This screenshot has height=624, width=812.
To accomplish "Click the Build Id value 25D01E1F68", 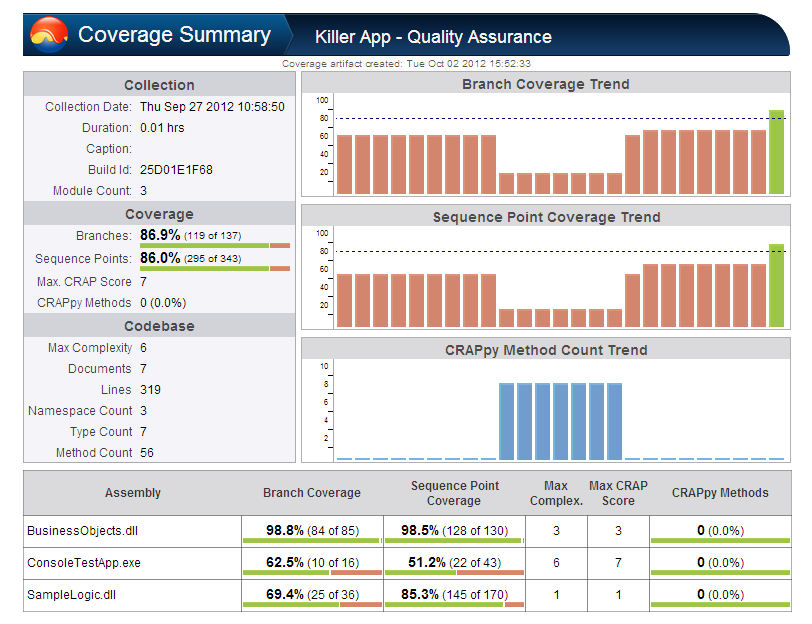I will click(176, 170).
